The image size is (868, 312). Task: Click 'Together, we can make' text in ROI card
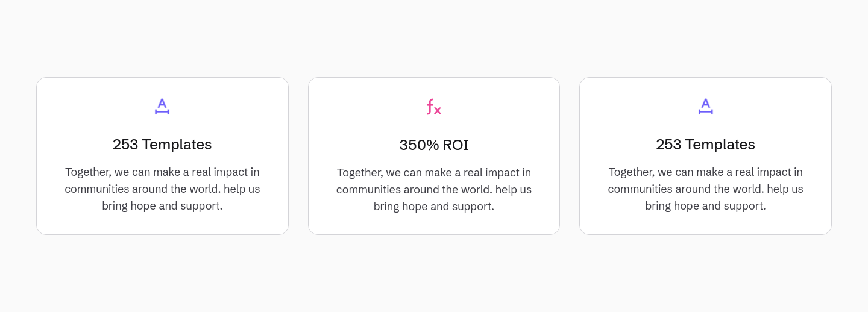pyautogui.click(x=392, y=173)
